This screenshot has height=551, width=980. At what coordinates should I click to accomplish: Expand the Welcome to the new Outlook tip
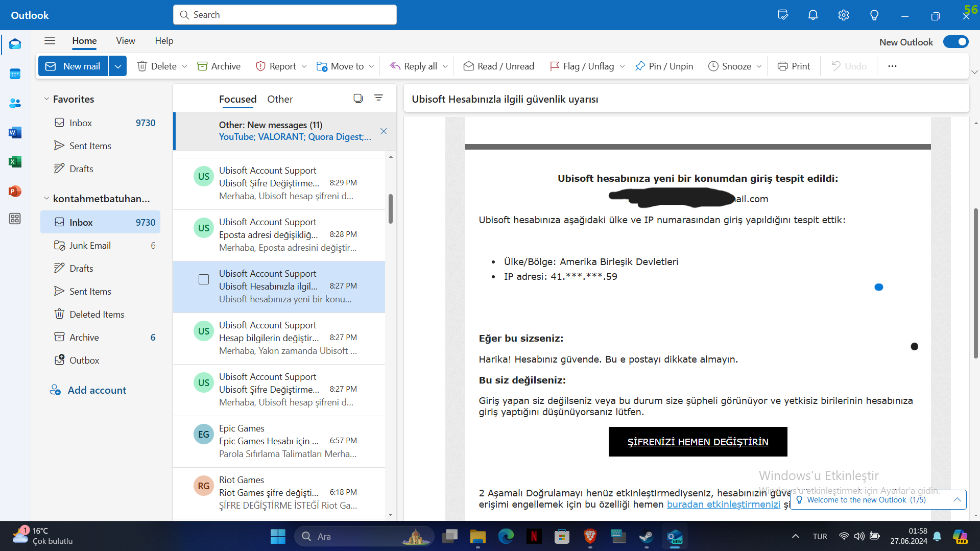(x=957, y=500)
